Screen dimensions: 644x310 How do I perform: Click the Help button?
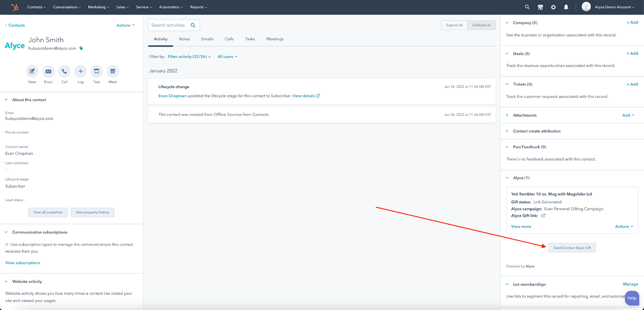[x=632, y=298]
